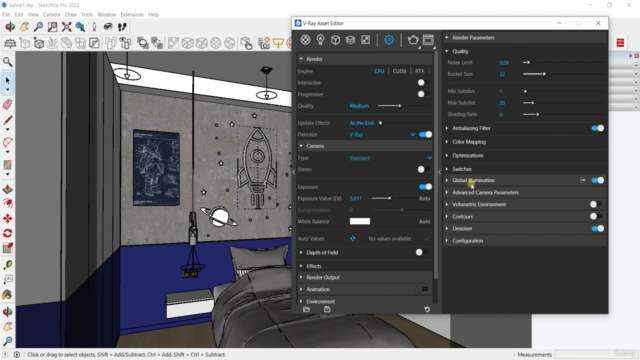The image size is (640, 360).
Task: Revert settings to default arrow icon
Action: tap(427, 309)
